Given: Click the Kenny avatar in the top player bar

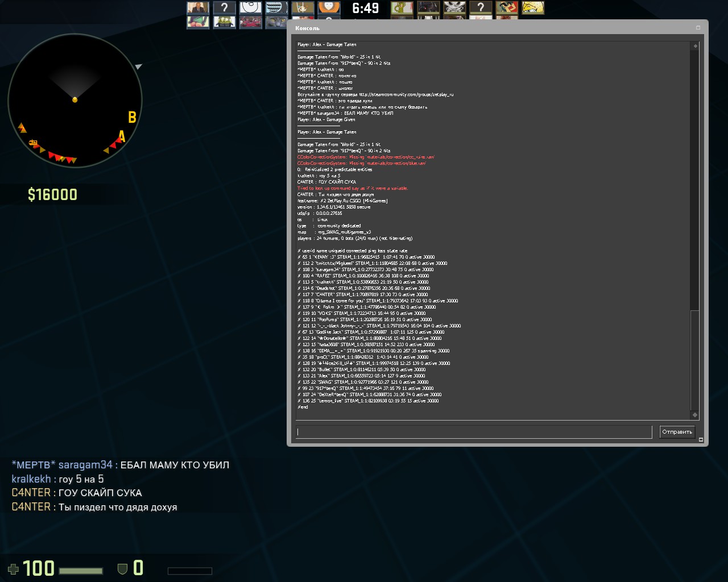Looking at the screenshot, I should pos(329,7).
